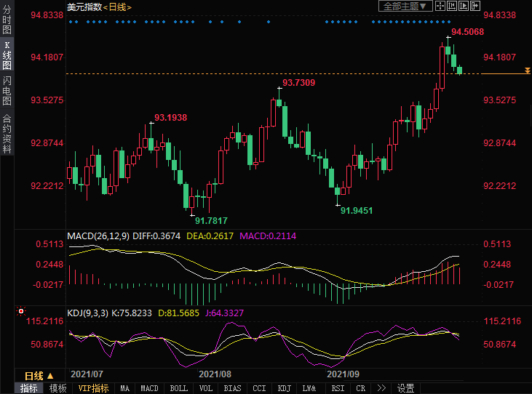Click the red target icon beside KDJ panel

click(x=21, y=312)
